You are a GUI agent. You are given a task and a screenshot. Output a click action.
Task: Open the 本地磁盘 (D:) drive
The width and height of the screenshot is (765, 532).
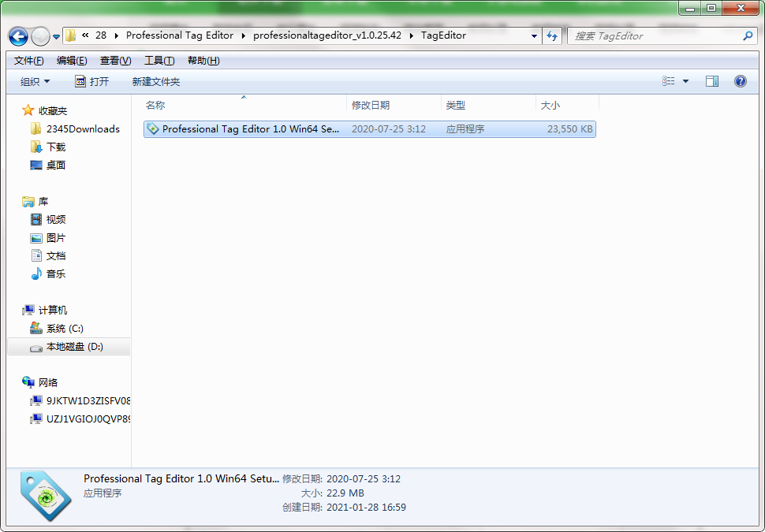pyautogui.click(x=75, y=347)
